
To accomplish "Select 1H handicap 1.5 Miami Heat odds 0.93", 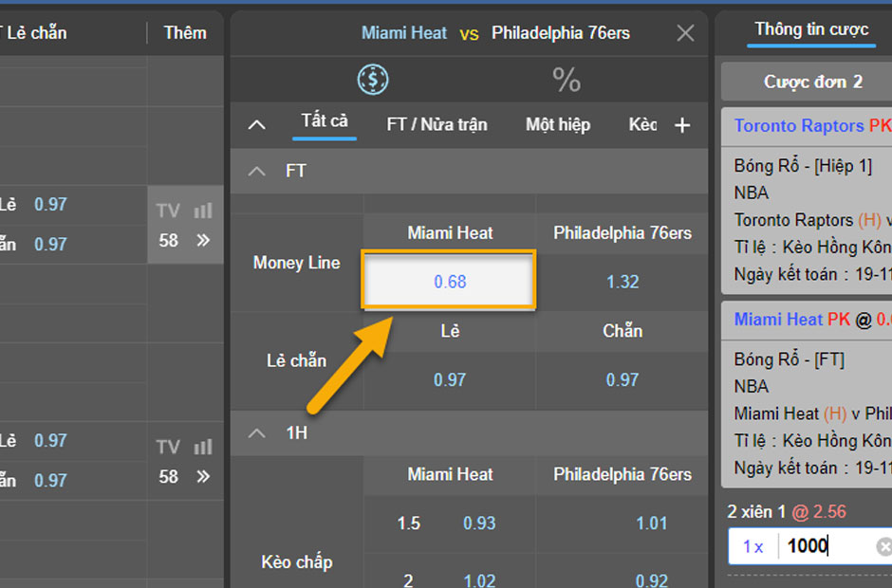I will click(x=479, y=524).
